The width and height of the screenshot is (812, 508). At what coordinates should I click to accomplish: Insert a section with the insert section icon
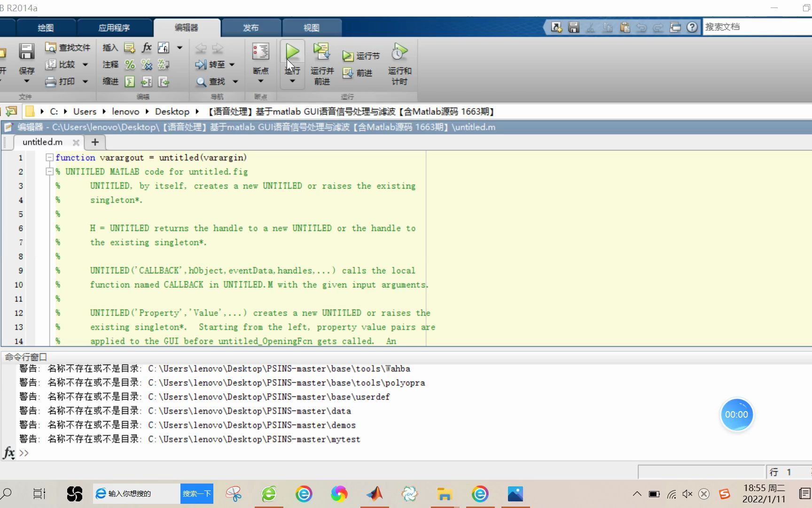click(129, 48)
